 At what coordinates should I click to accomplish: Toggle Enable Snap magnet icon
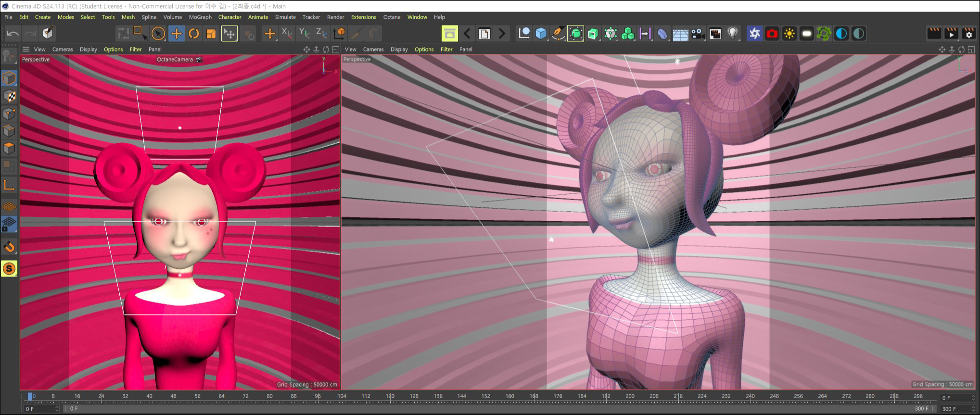tap(9, 247)
